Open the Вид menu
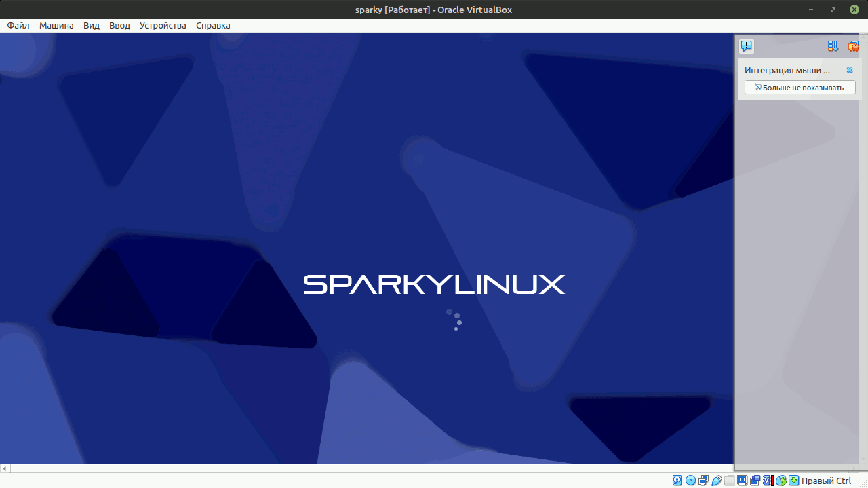 tap(92, 25)
